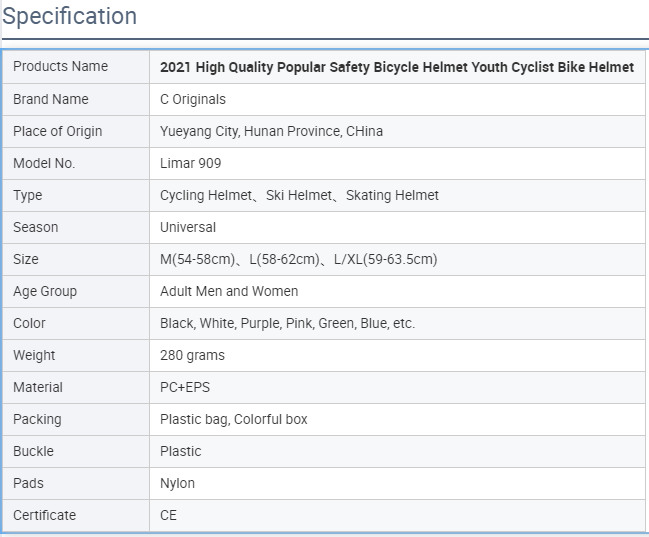Click the C Originals brand value
This screenshot has height=537, width=649.
[193, 99]
